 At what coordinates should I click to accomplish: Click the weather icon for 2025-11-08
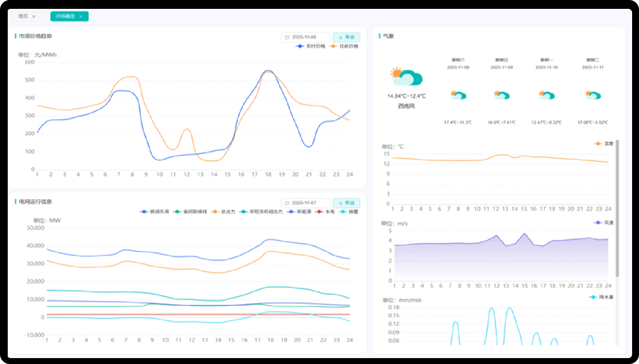458,94
